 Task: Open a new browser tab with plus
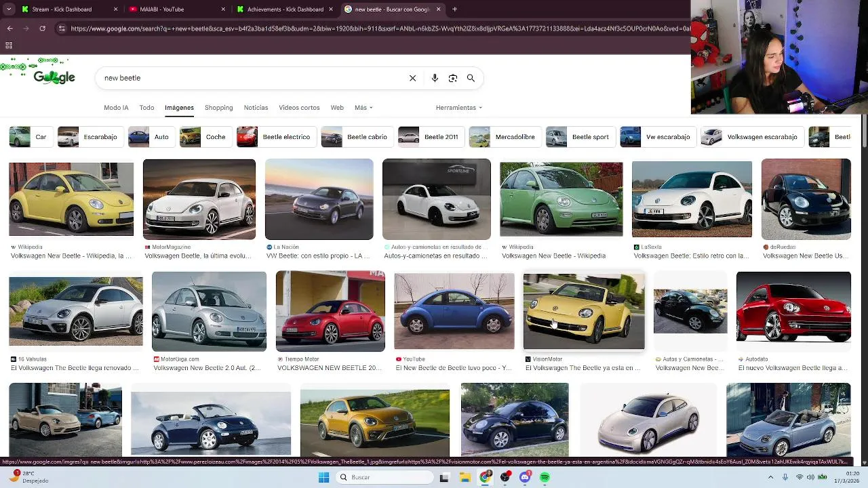click(x=454, y=9)
